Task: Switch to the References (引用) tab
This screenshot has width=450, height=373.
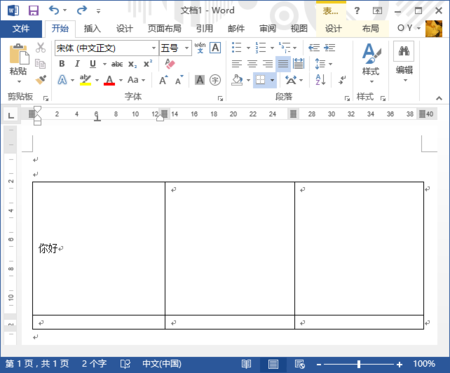Action: coord(204,29)
